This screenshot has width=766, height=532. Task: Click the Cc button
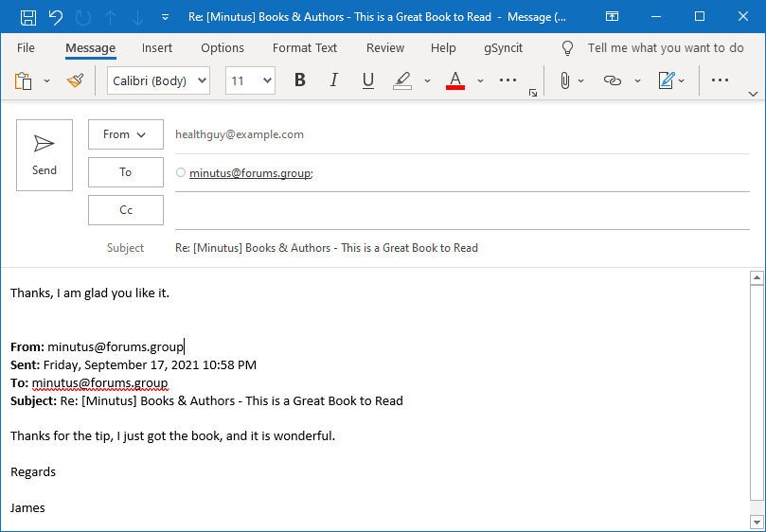(x=126, y=210)
